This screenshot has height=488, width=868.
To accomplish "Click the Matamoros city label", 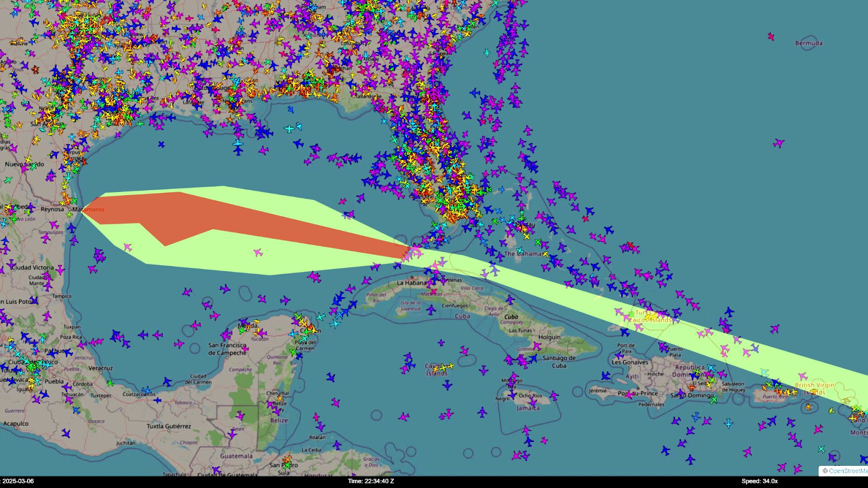I will [x=88, y=209].
